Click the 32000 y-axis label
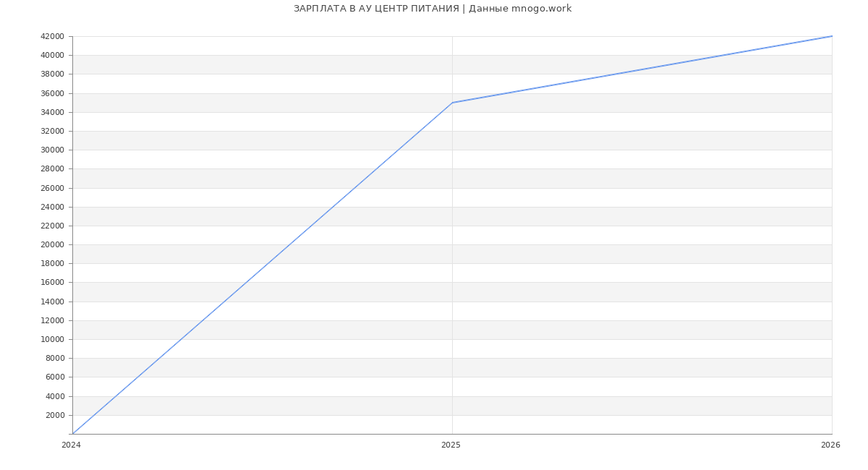 click(x=52, y=131)
